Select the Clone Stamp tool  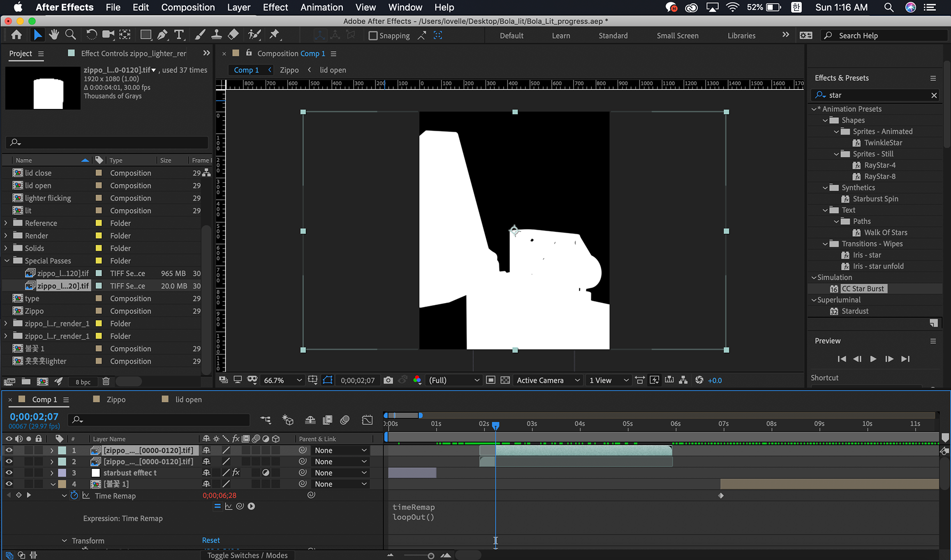216,35
